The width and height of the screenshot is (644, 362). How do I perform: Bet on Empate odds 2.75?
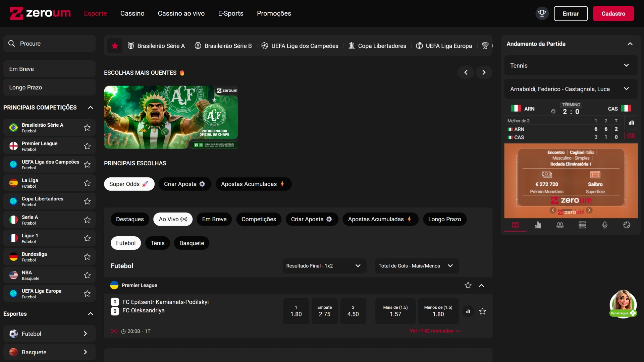click(x=324, y=311)
